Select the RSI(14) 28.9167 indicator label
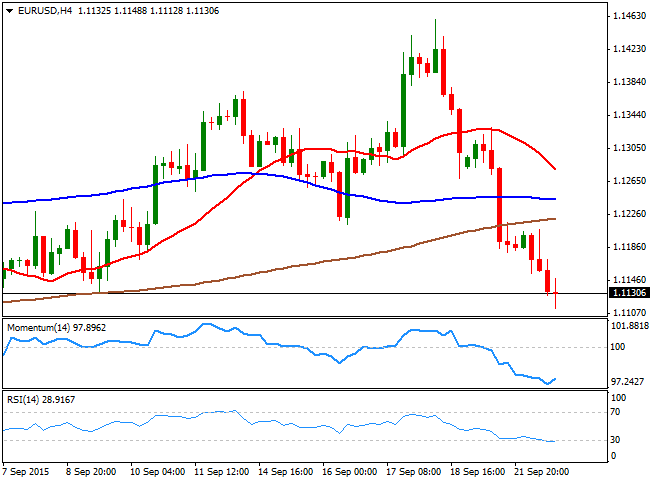Image resolution: width=650 pixels, height=480 pixels. pos(41,400)
